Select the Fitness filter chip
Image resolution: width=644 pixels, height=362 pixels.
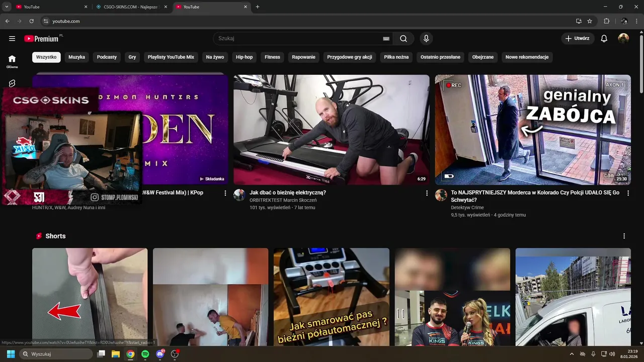[x=272, y=57]
